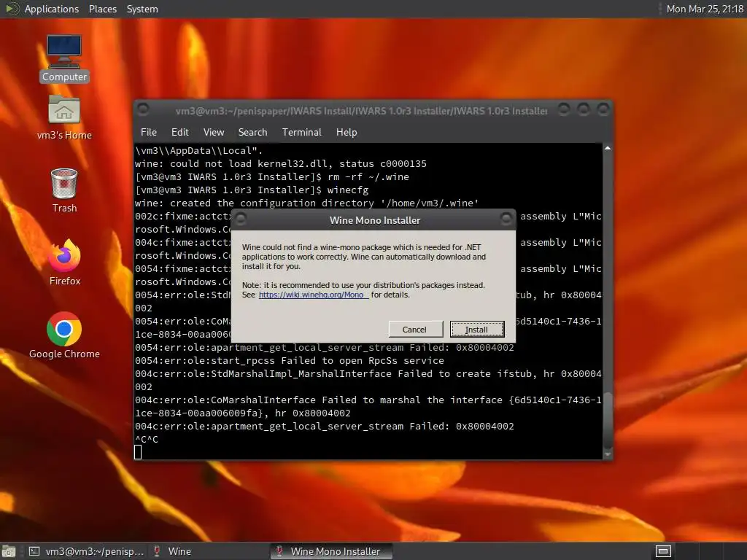The image size is (747, 560).
Task: Open the wiki.winehq.org/Mono link
Action: pyautogui.click(x=314, y=295)
